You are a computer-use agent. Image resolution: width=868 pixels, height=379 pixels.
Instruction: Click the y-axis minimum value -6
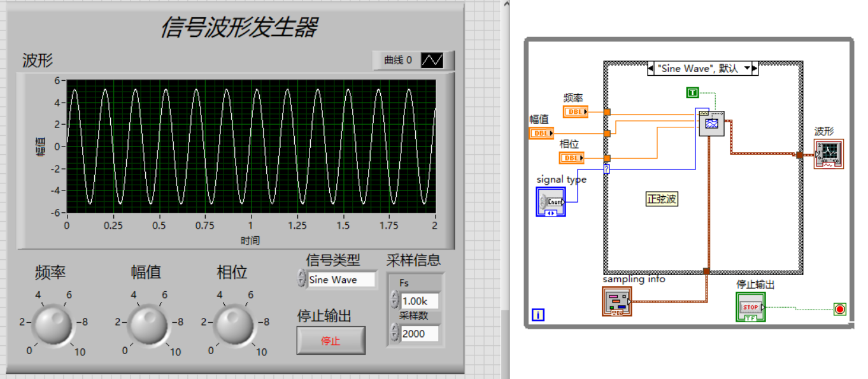[x=55, y=213]
